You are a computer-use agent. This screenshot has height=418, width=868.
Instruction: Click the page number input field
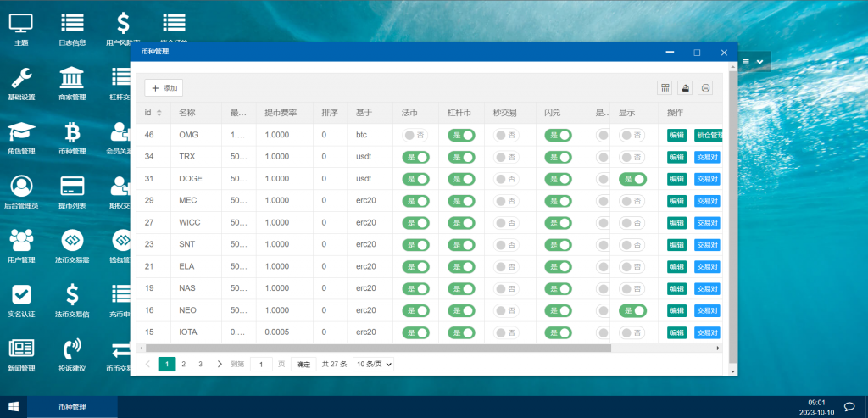(261, 364)
